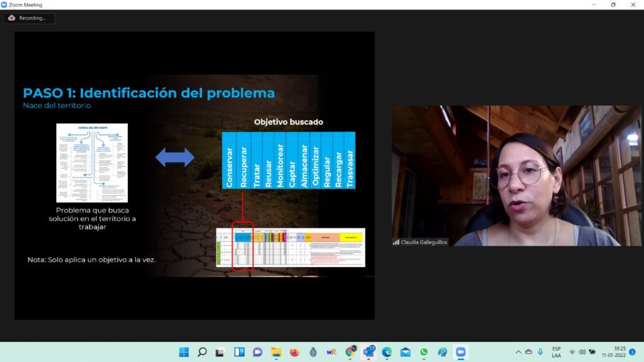Viewport: 644px width, 362px height.
Task: Switch to Outlook in the taskbar
Action: click(x=369, y=352)
